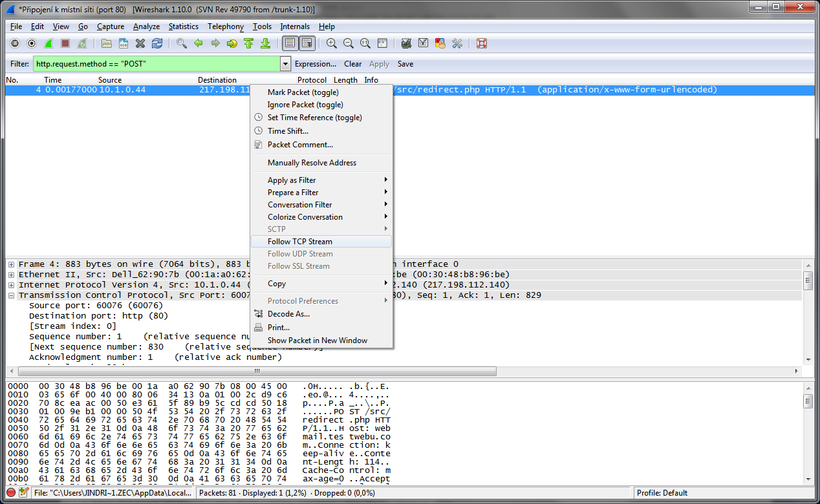Jump to the last packet
820x504 pixels.
click(265, 43)
